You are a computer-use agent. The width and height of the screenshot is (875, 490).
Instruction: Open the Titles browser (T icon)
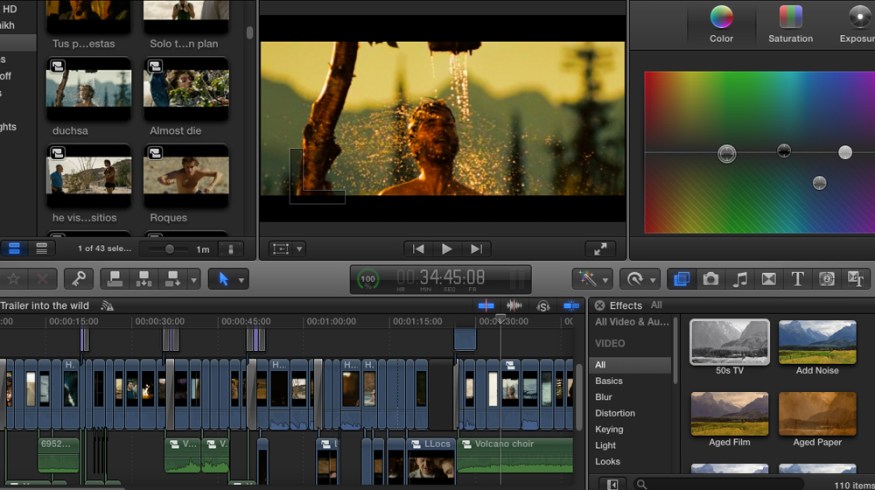[798, 279]
